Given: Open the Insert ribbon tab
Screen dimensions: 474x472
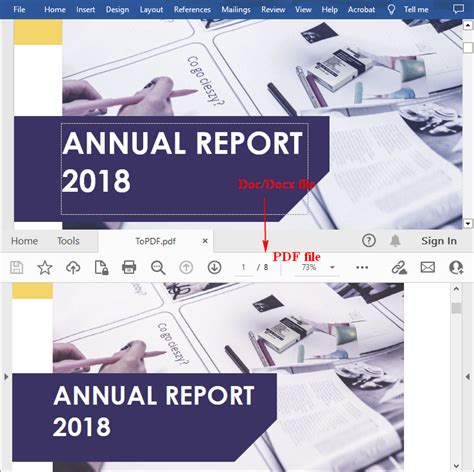Looking at the screenshot, I should click(85, 9).
